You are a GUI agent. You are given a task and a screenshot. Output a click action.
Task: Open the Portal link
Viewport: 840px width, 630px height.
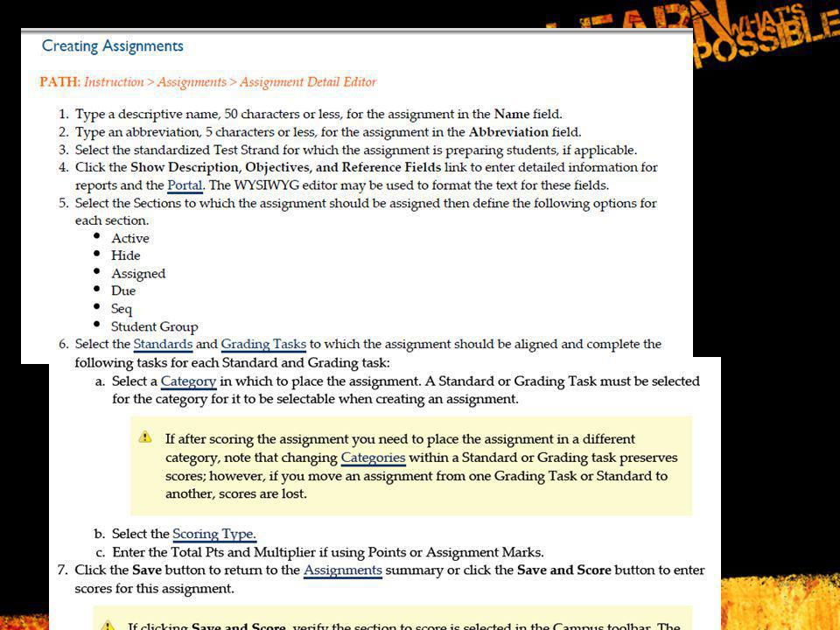[185, 185]
